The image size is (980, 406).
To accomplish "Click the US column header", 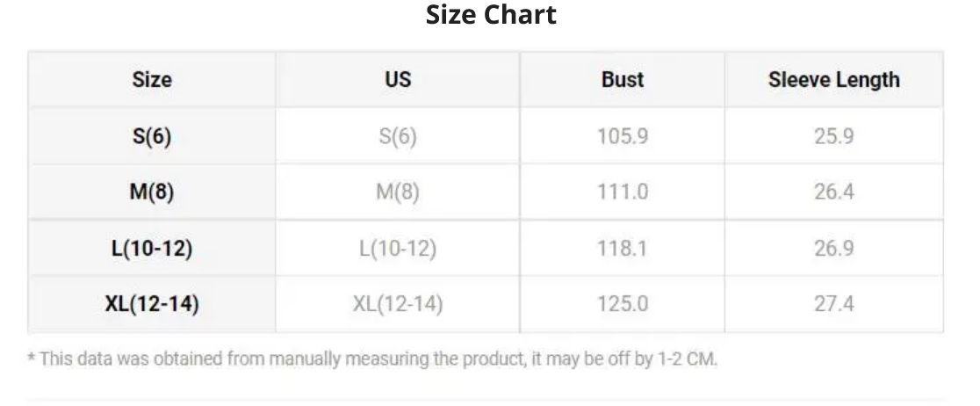I will point(398,79).
